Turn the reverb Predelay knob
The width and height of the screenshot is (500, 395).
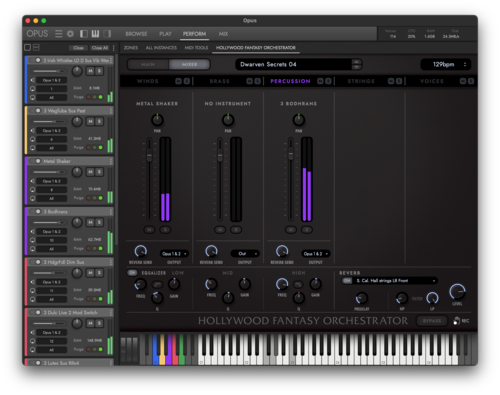[361, 298]
